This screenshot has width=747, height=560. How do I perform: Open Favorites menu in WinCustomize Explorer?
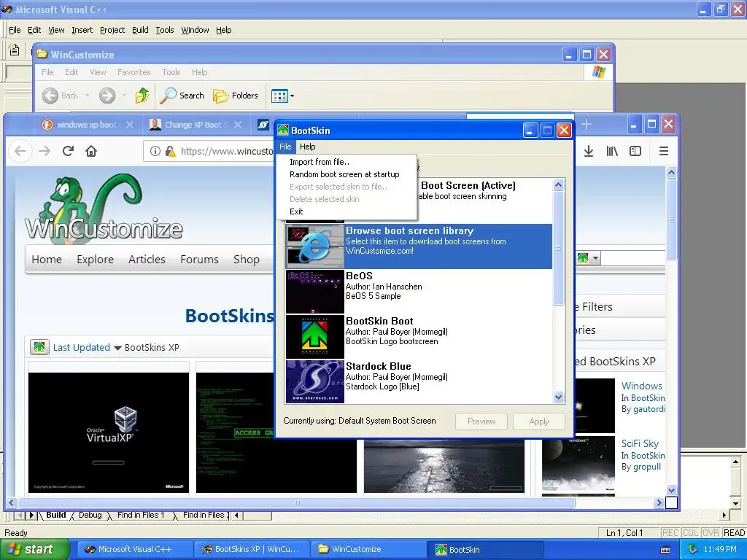pos(134,72)
